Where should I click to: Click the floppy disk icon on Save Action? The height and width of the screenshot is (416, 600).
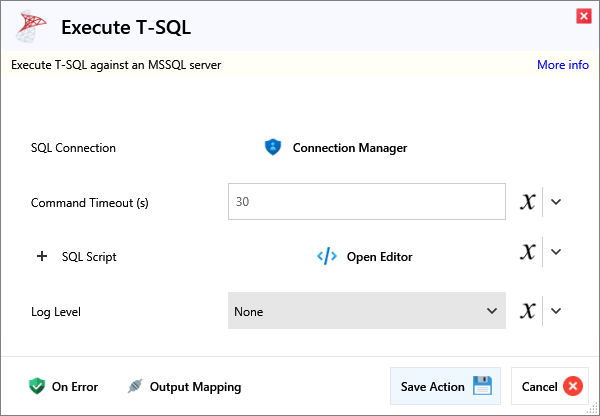pyautogui.click(x=483, y=386)
